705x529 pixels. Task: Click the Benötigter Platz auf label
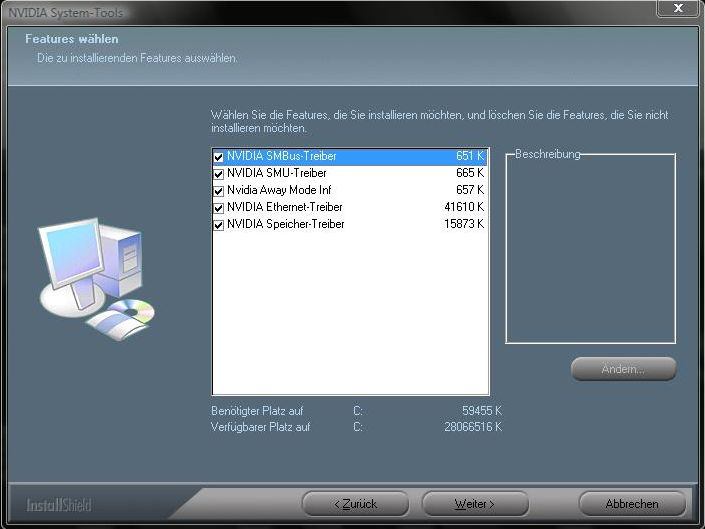(x=257, y=411)
